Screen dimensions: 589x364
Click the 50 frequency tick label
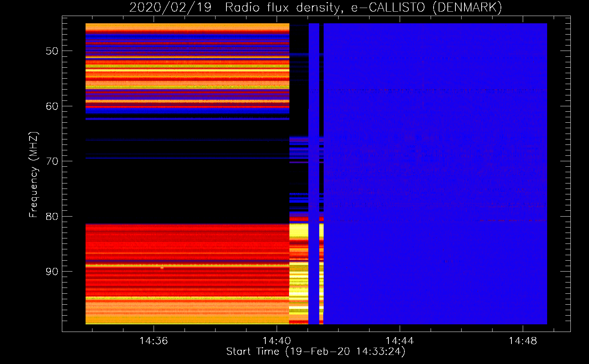coord(52,51)
